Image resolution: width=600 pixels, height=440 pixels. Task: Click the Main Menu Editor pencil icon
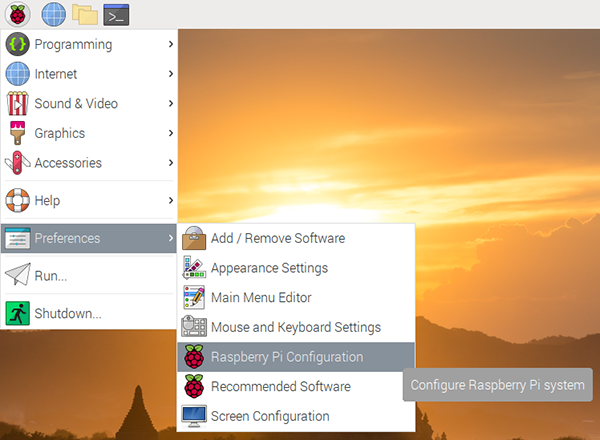[194, 297]
